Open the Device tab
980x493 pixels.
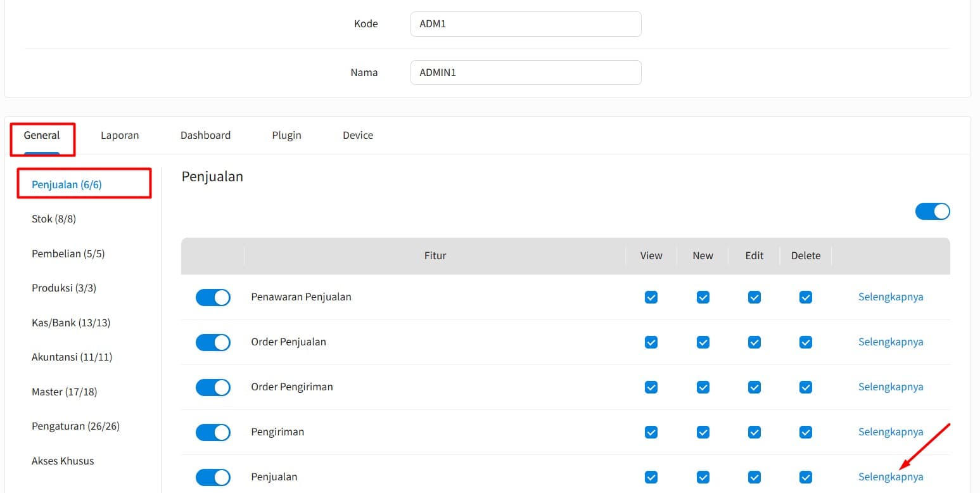[x=357, y=135]
